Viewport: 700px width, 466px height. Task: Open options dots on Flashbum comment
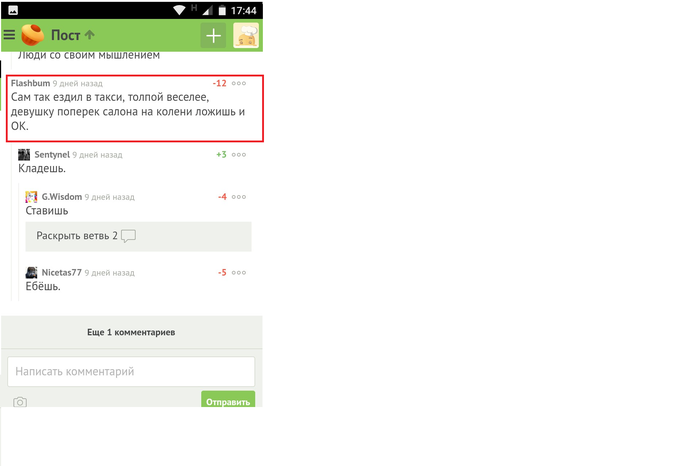pos(239,83)
